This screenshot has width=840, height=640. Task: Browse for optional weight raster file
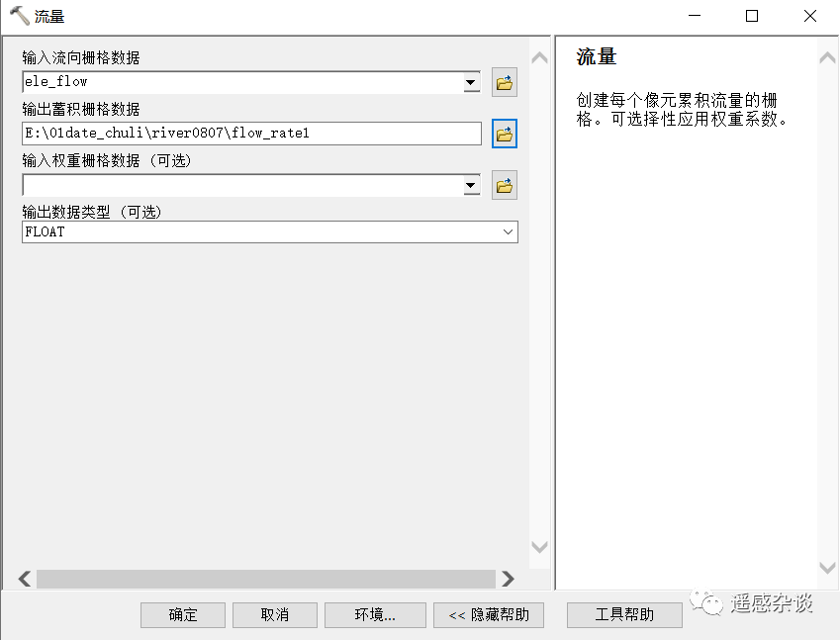click(x=504, y=185)
